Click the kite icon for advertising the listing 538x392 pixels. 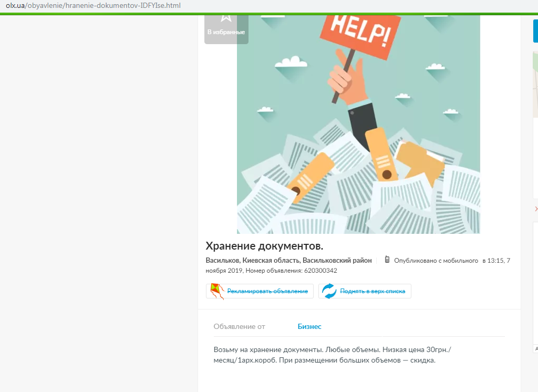217,291
